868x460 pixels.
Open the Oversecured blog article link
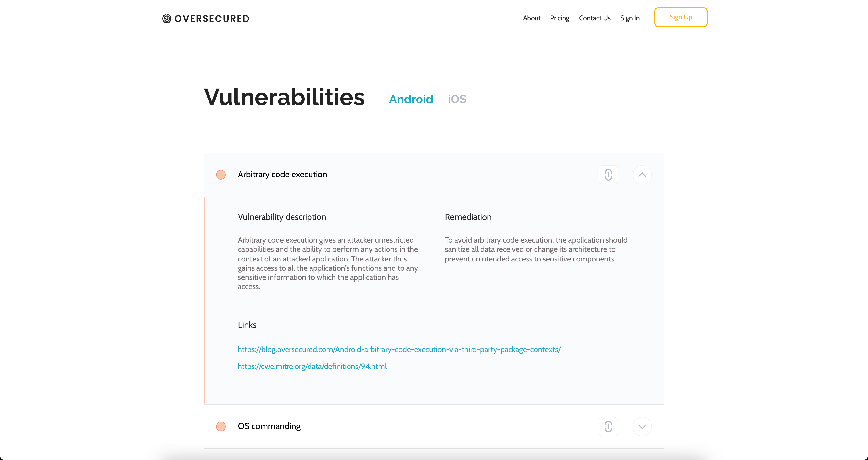pos(399,350)
